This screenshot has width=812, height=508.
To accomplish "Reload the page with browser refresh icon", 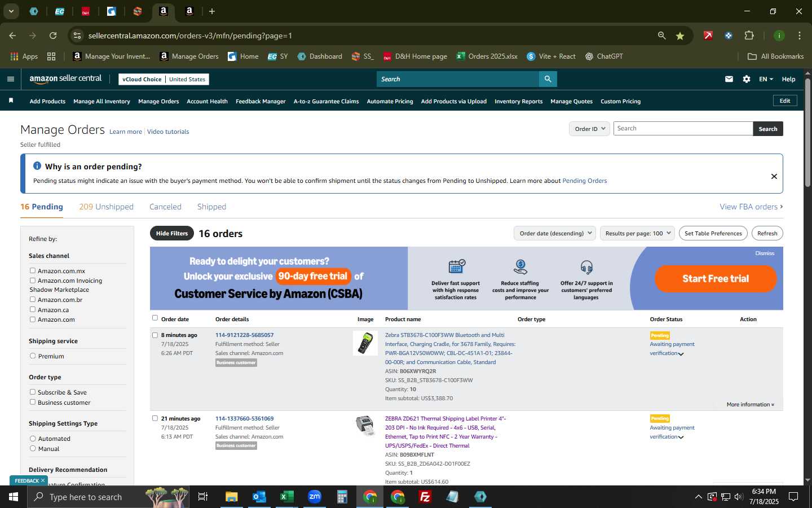I will (53, 36).
